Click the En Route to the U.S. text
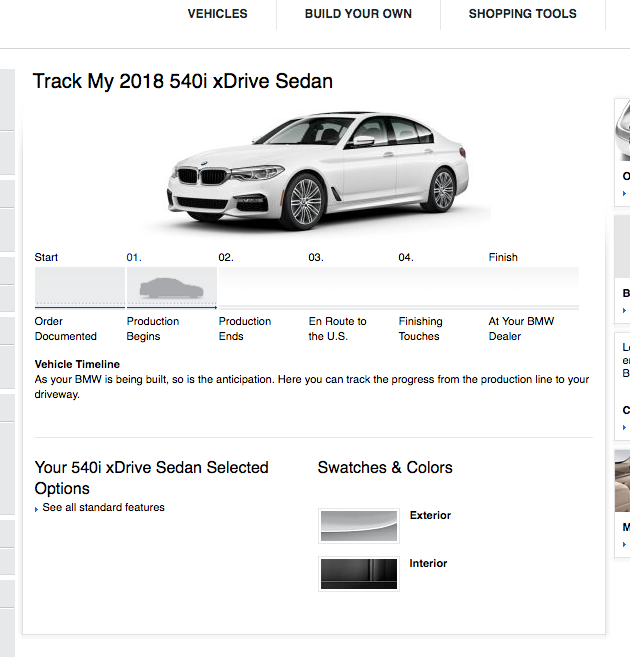The width and height of the screenshot is (630, 657). [x=337, y=329]
